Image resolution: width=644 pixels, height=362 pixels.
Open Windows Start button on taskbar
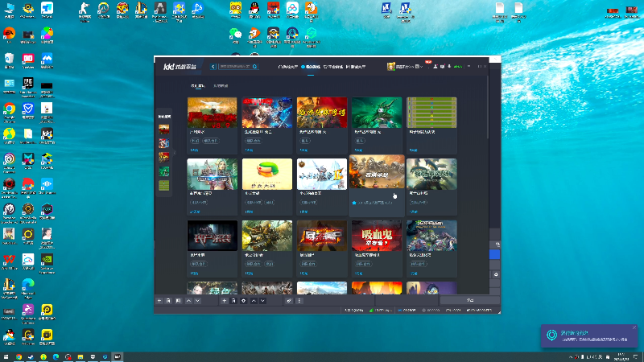click(6, 357)
